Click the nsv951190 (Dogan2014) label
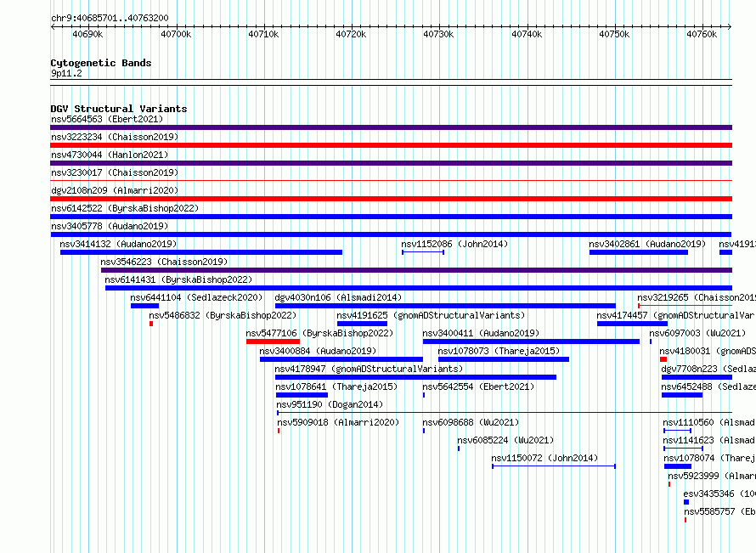The image size is (756, 553). tap(330, 404)
